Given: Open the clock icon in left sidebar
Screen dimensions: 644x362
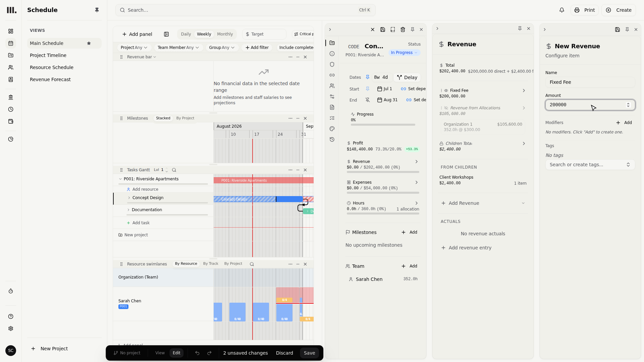Looking at the screenshot, I should coord(11,109).
